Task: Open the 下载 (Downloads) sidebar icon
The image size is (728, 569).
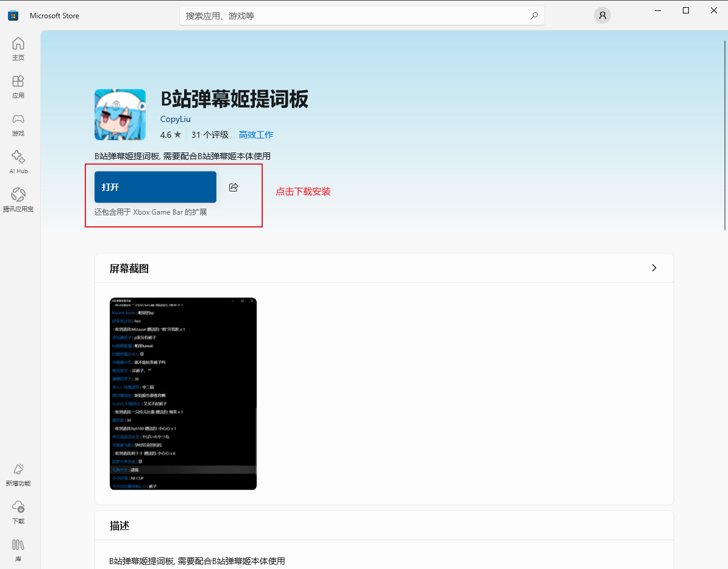Action: (x=18, y=513)
